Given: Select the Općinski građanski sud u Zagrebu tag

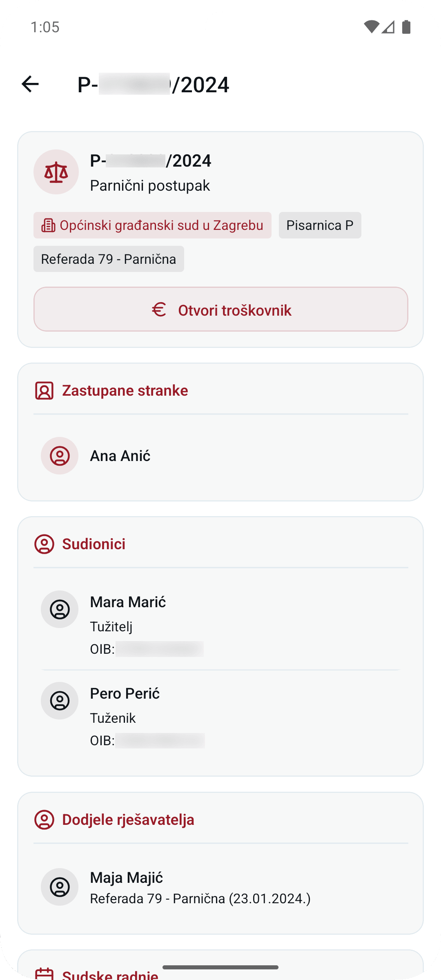Looking at the screenshot, I should (x=152, y=225).
